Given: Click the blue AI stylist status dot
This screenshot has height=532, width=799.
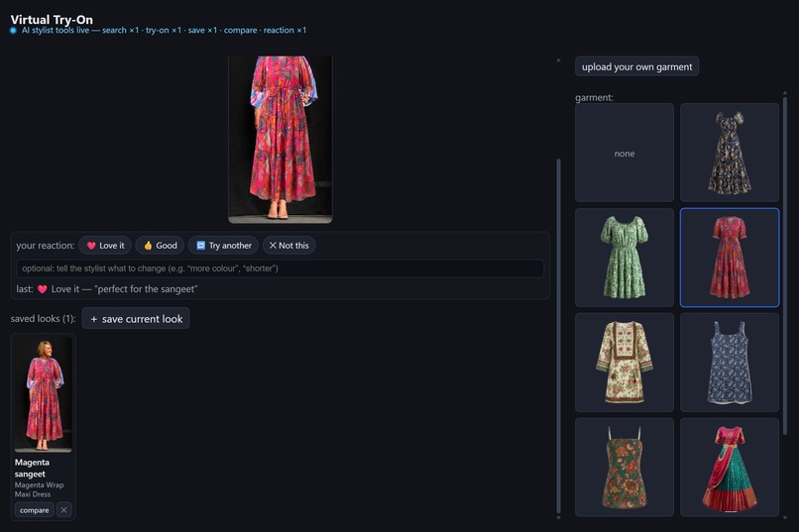Looking at the screenshot, I should (x=13, y=31).
